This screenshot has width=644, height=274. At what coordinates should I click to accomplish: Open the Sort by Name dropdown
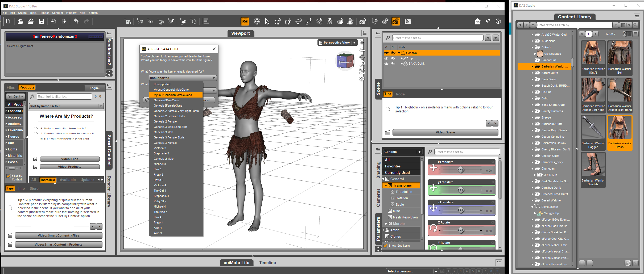(x=66, y=106)
